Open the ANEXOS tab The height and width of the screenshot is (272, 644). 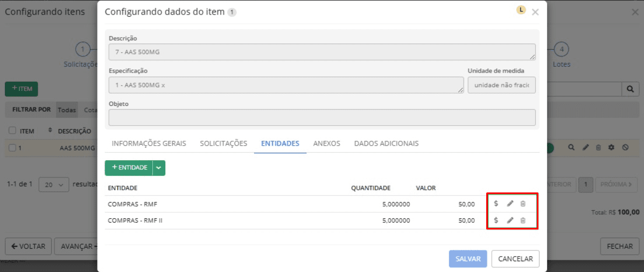(326, 143)
